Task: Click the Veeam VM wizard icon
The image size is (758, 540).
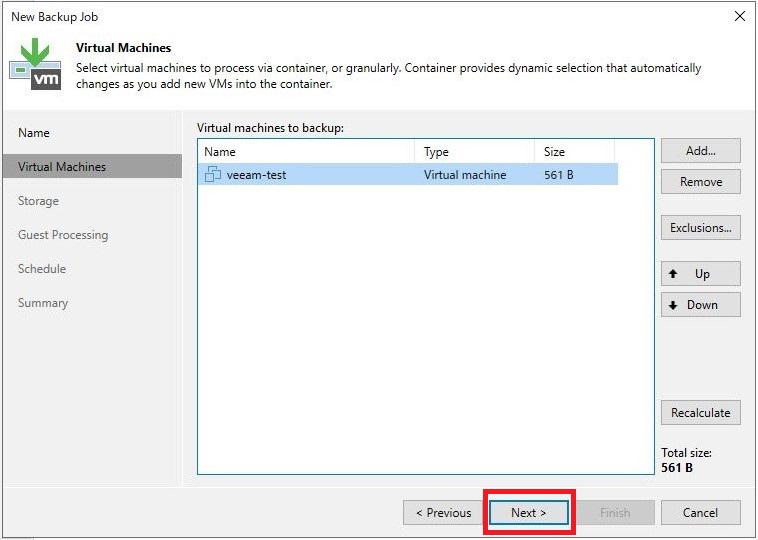Action: pos(35,64)
